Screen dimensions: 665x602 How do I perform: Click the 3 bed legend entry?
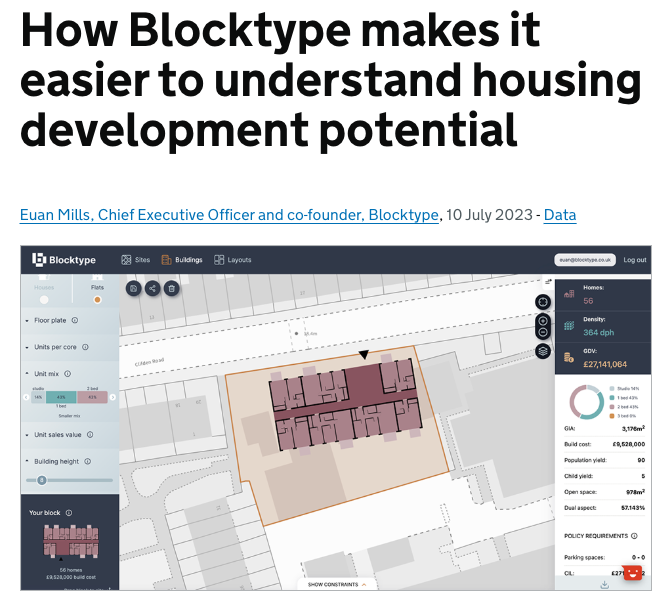[623, 416]
